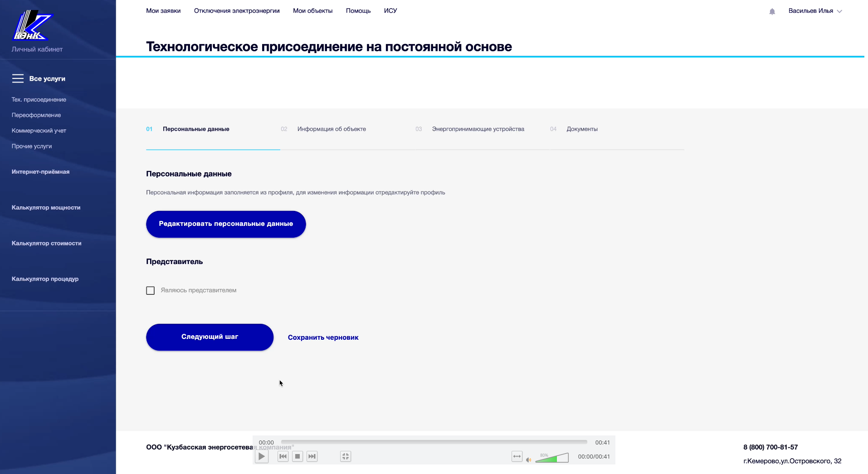This screenshot has width=868, height=474.
Task: Click 'Редактировать персональные данные' button
Action: [x=226, y=224]
